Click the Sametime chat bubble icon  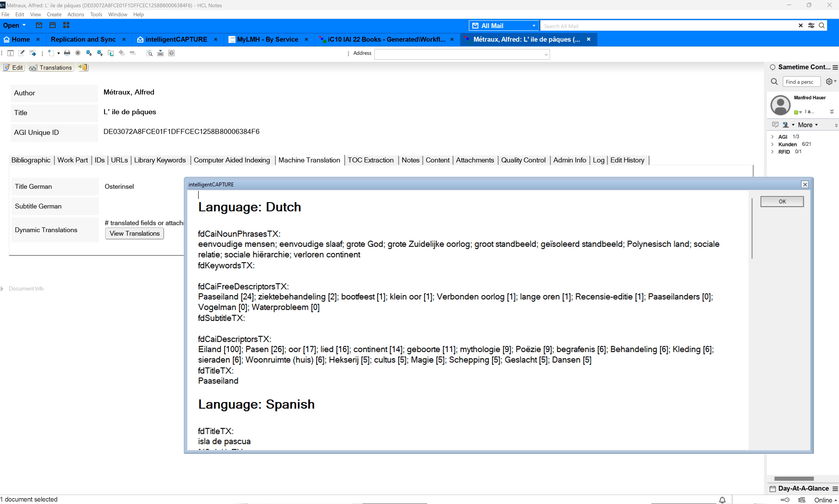click(x=775, y=125)
